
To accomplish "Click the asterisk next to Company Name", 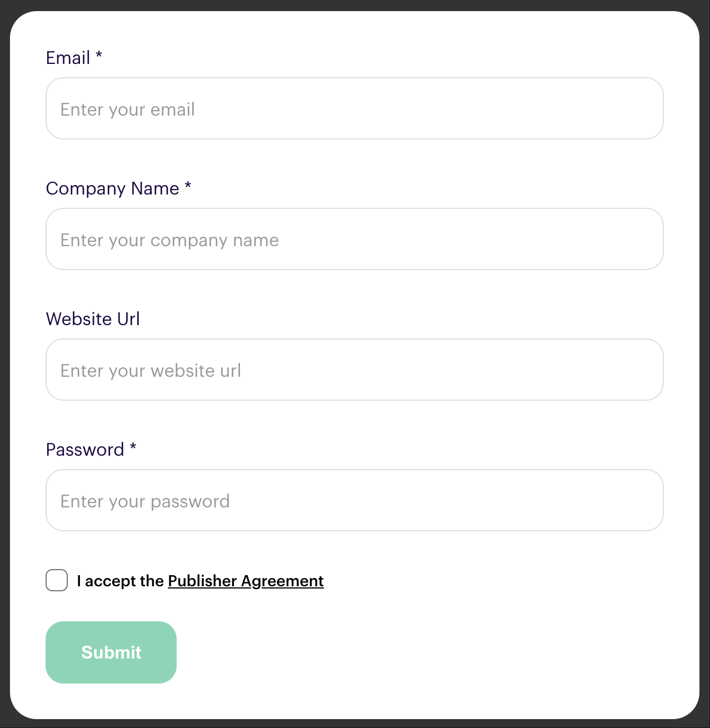I will point(188,186).
